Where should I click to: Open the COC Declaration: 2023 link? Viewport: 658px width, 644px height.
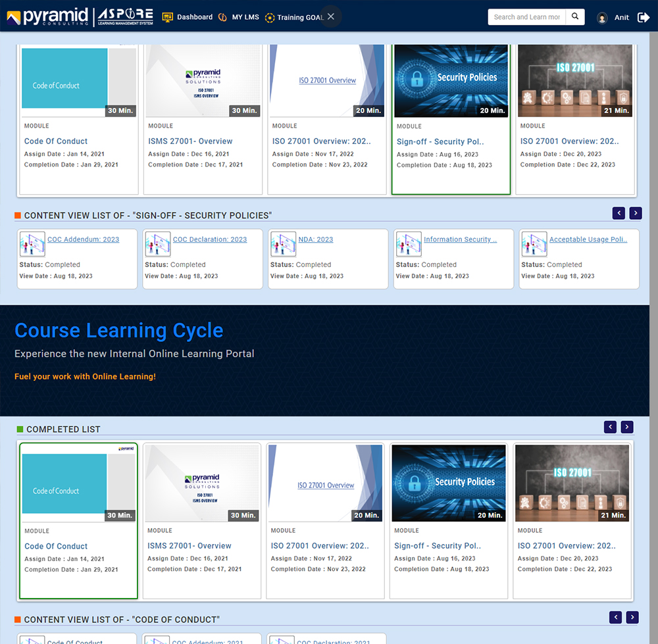(x=209, y=239)
